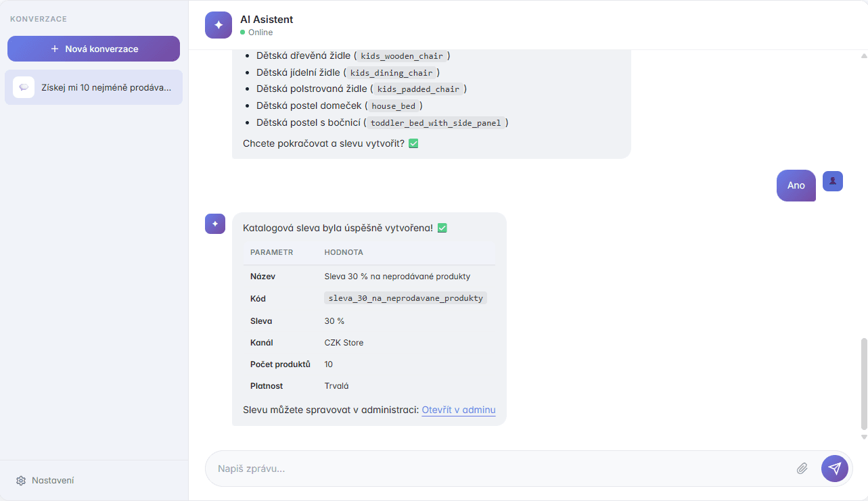Open settings via the gear icon

click(x=20, y=480)
